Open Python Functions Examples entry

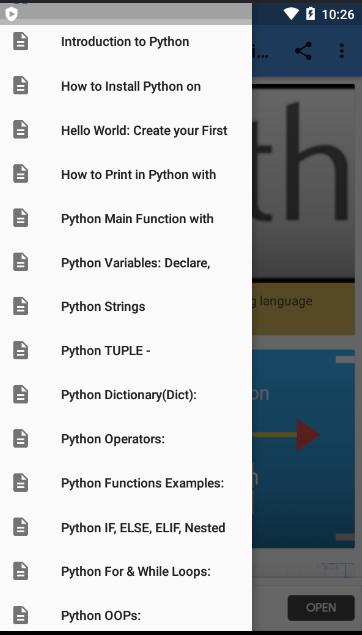tap(126, 483)
